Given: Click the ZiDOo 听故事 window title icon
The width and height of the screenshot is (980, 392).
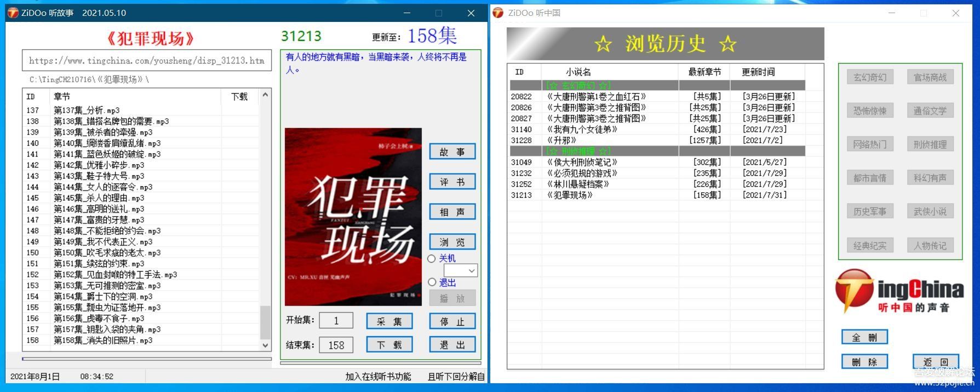Looking at the screenshot, I should [x=13, y=13].
